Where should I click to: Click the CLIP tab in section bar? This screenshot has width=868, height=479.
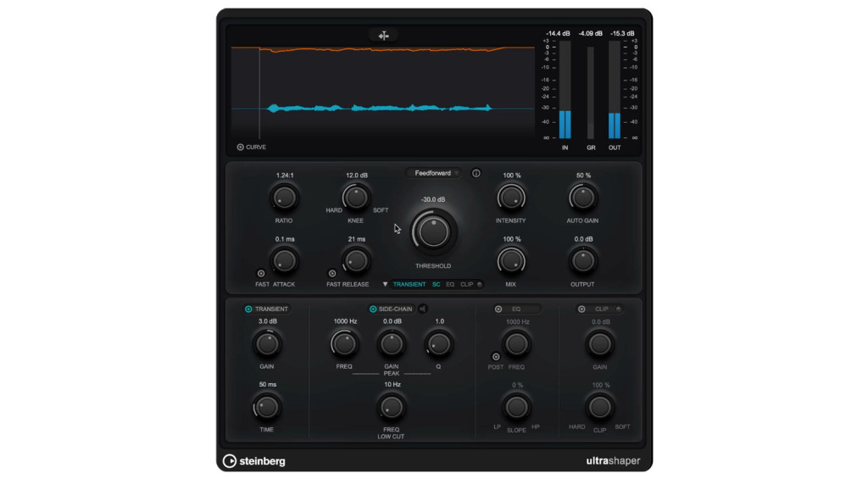tap(466, 285)
